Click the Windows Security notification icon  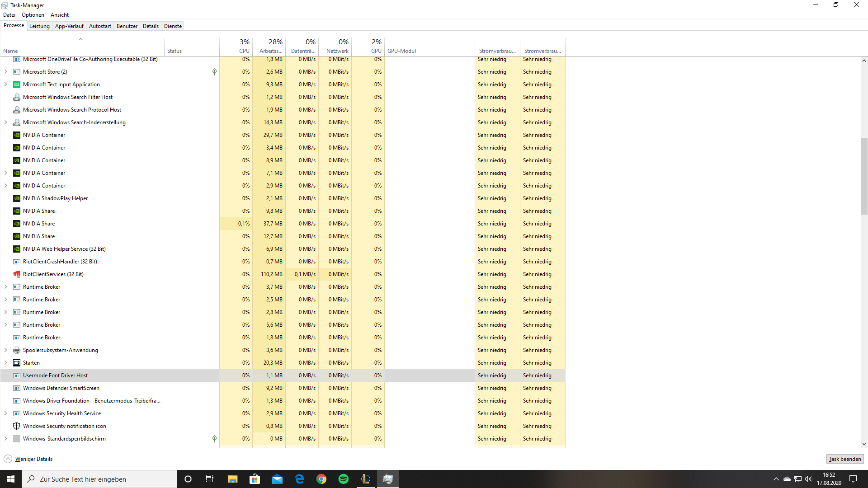tap(64, 426)
